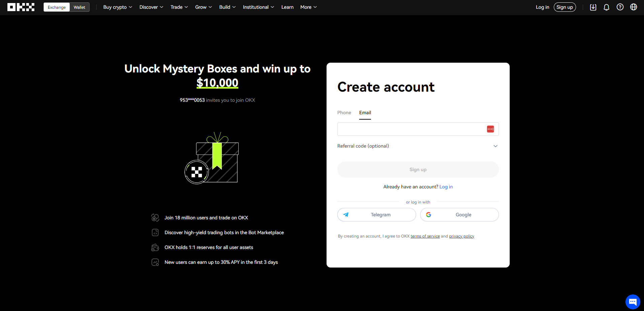Open the live chat support bubble
The width and height of the screenshot is (644, 311).
click(x=633, y=302)
